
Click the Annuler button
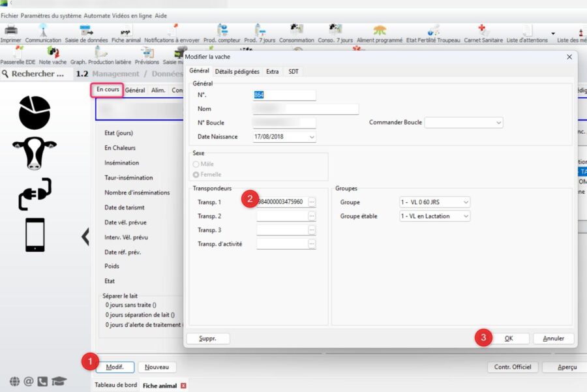553,339
